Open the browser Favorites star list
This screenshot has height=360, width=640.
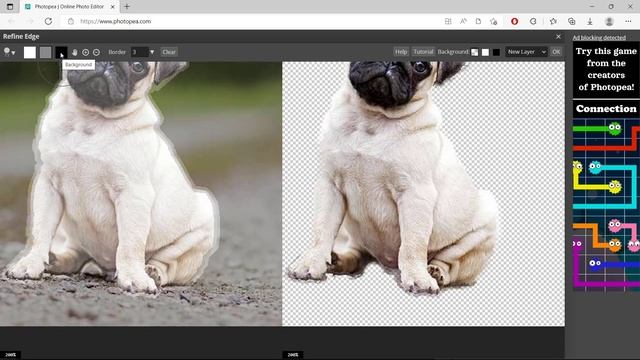pyautogui.click(x=553, y=21)
